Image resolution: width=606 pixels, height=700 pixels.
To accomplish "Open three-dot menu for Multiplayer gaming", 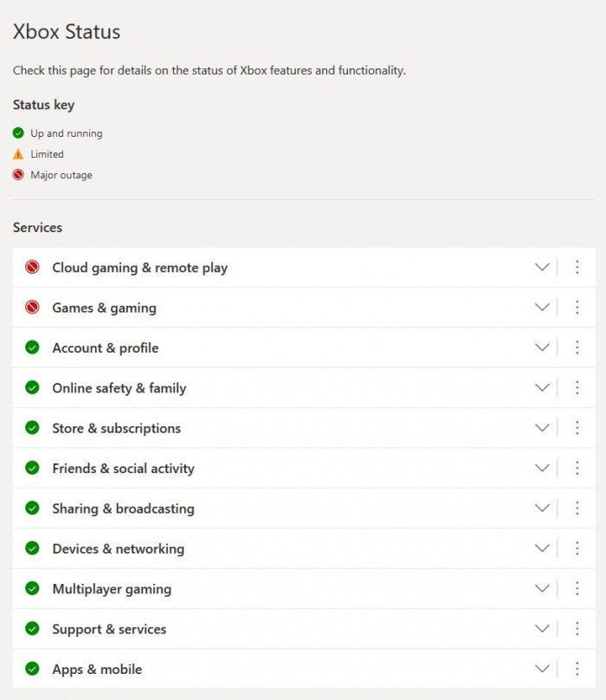I will point(577,588).
